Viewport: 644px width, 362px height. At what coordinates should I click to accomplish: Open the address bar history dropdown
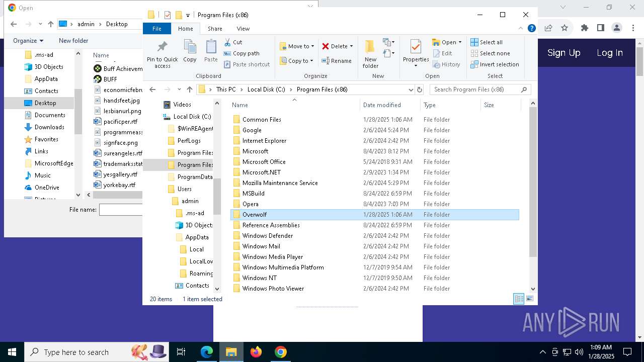coord(411,89)
